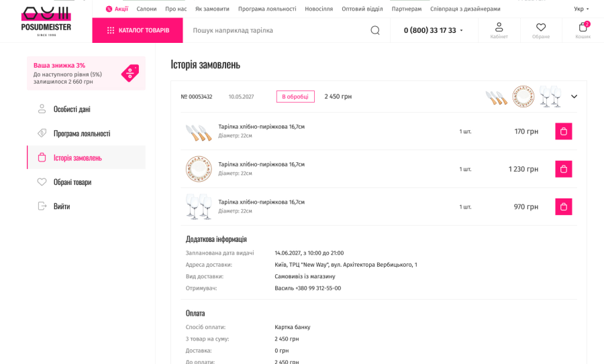Open the Обране heart icon
The height and width of the screenshot is (364, 604).
click(x=541, y=30)
